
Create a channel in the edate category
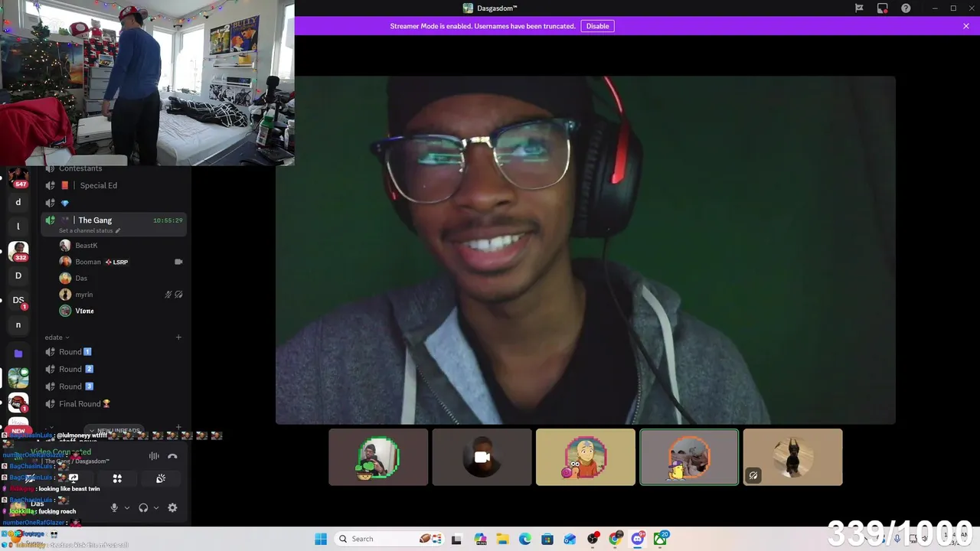click(178, 337)
